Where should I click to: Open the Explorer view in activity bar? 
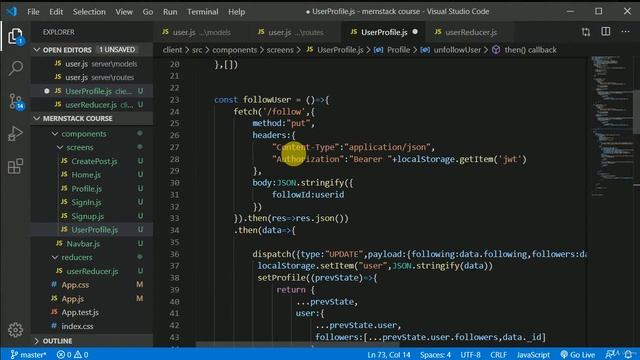(15, 36)
